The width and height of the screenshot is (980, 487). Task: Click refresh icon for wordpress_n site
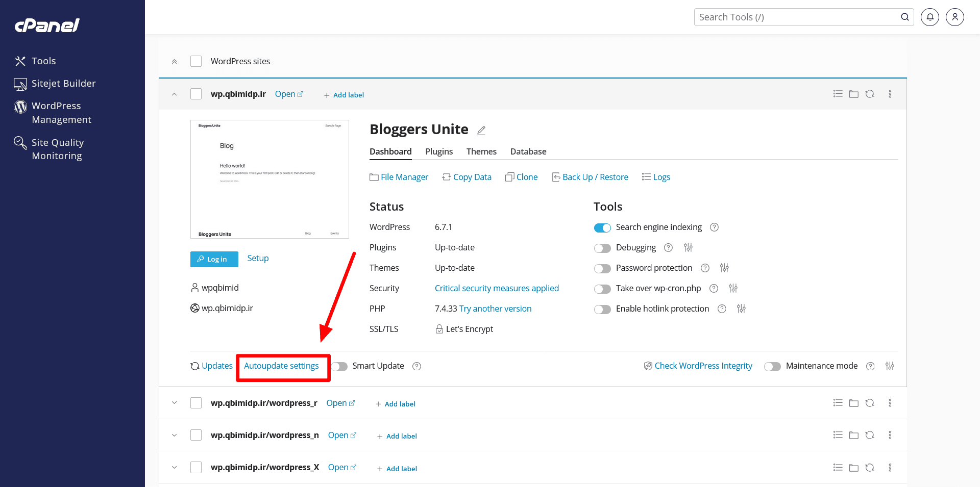[x=870, y=435]
